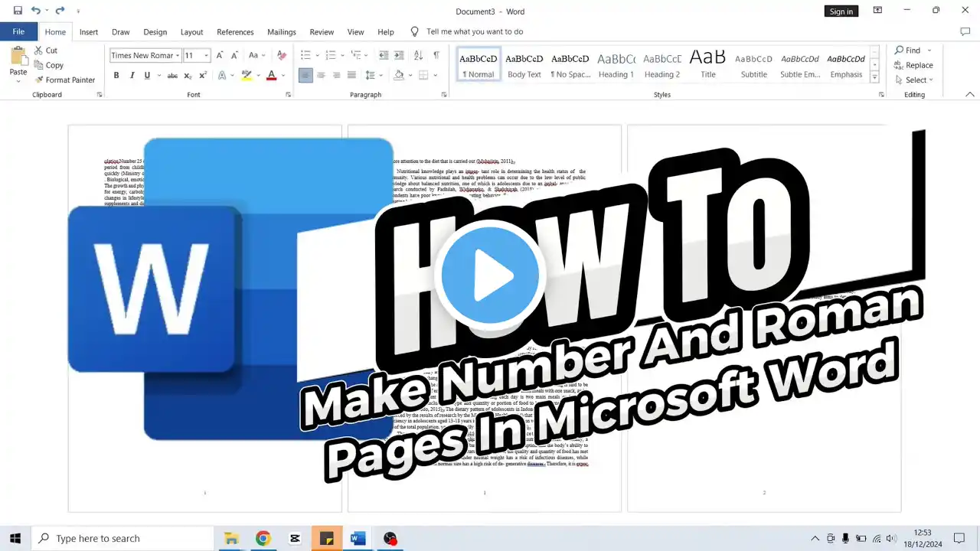Click the Text Highlight Color swatch
The image size is (980, 551).
point(245,75)
